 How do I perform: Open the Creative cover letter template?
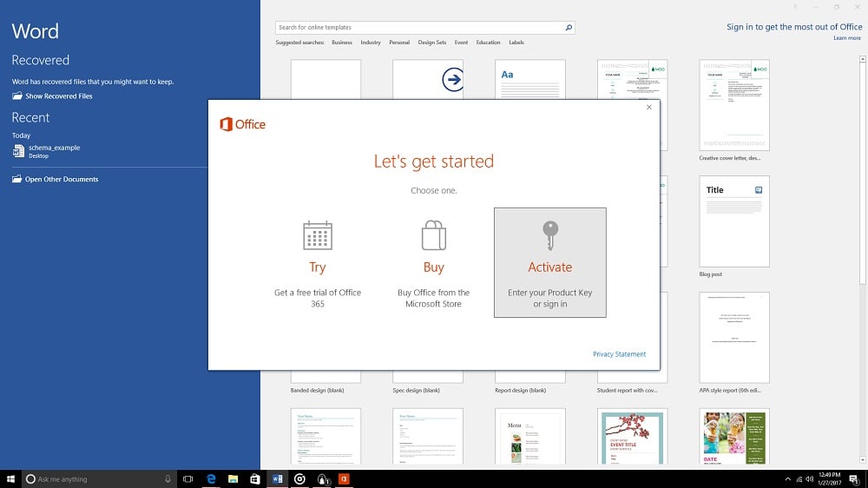pos(734,105)
